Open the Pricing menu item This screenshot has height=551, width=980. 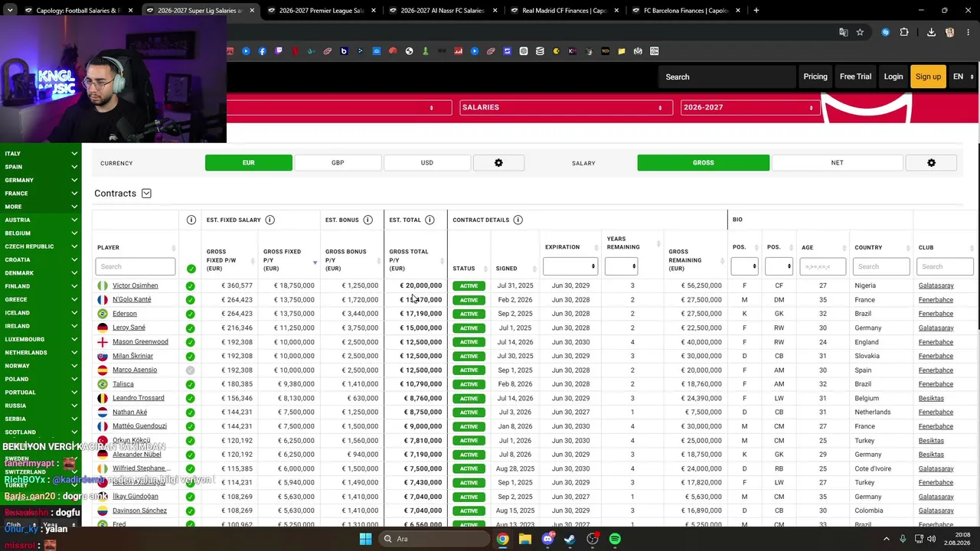[x=815, y=77]
